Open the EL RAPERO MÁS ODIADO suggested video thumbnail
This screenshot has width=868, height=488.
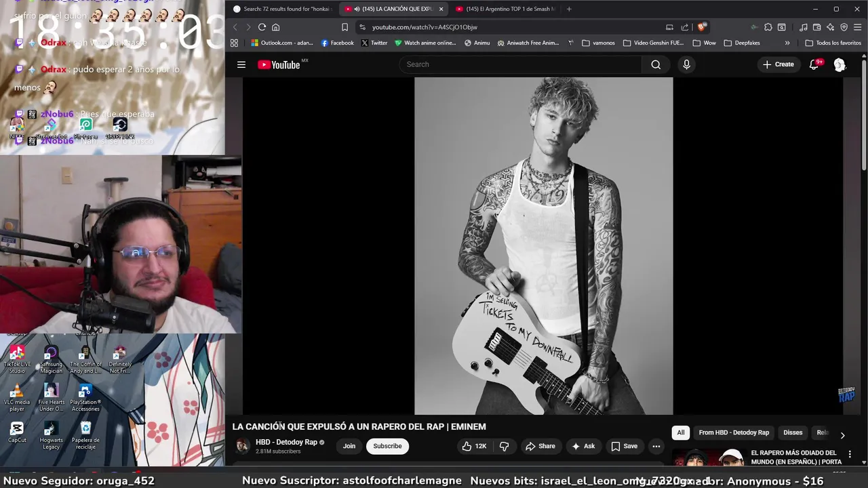[709, 458]
